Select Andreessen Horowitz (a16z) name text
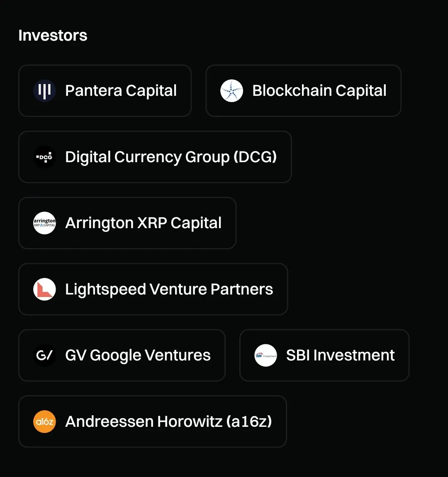This screenshot has width=448, height=477. pos(168,421)
